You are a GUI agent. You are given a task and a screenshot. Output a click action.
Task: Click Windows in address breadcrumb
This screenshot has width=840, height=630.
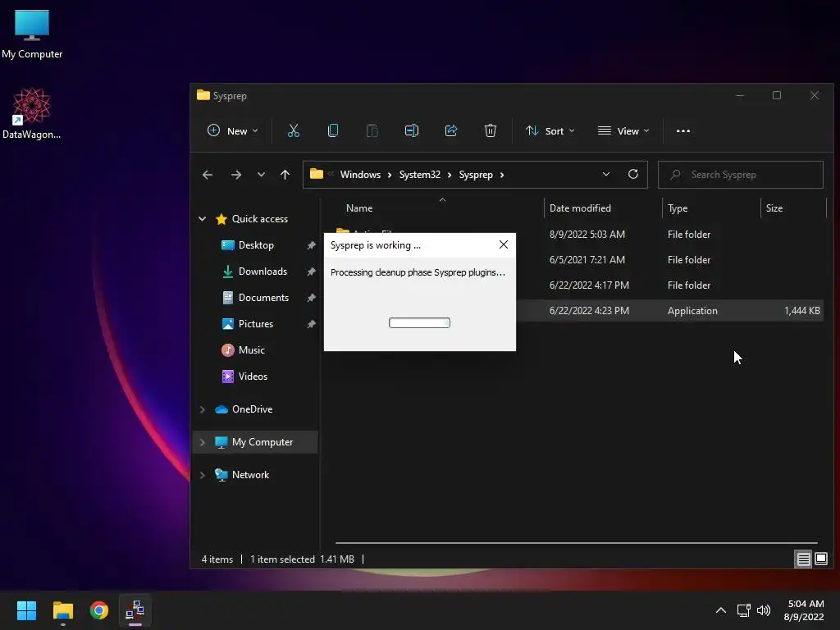pyautogui.click(x=360, y=175)
